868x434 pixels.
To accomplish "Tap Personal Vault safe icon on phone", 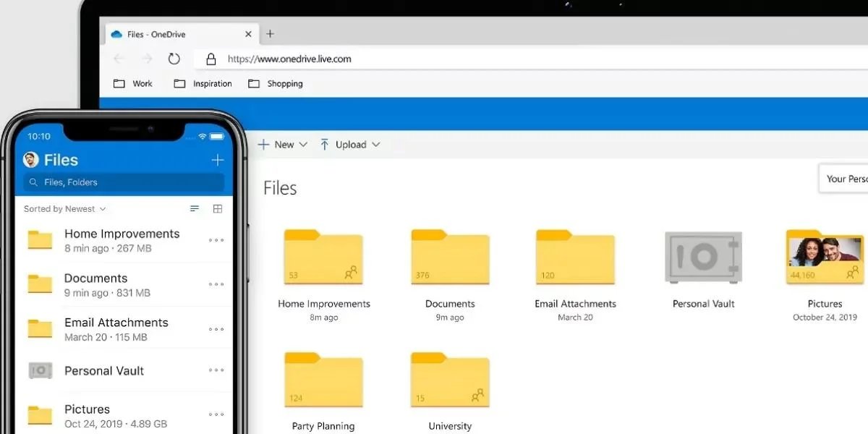I will 40,370.
